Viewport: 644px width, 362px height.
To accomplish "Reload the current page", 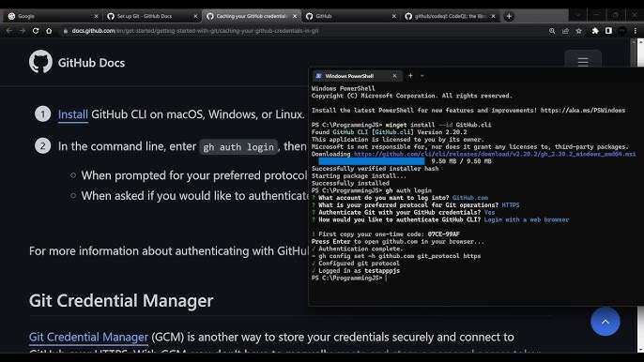I will tap(36, 31).
